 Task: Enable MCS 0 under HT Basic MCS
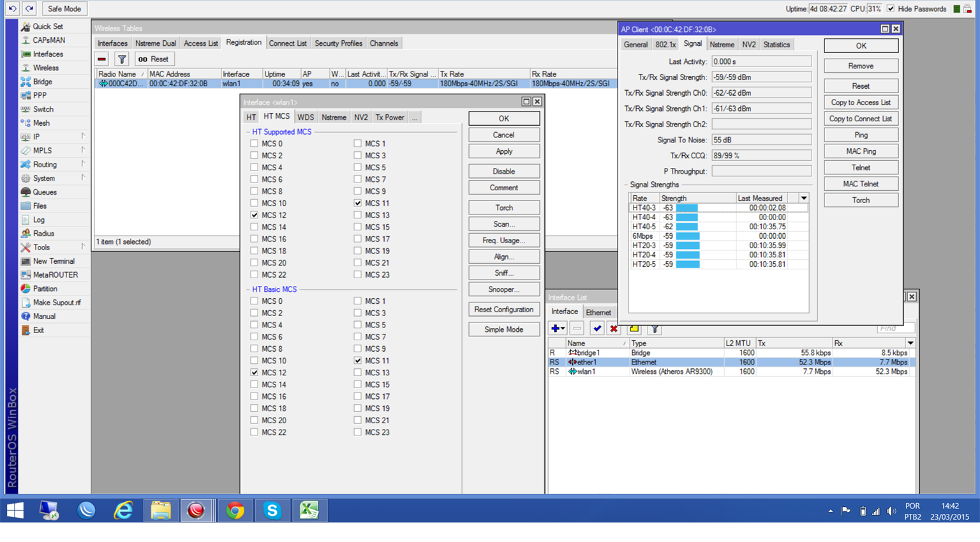255,301
